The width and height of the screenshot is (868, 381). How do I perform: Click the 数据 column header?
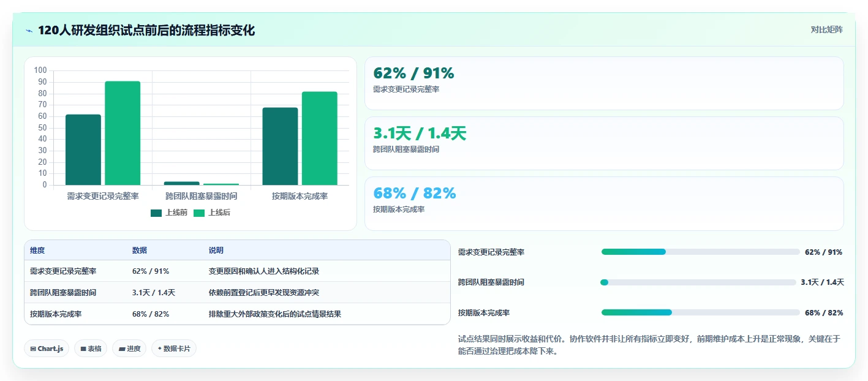[140, 251]
